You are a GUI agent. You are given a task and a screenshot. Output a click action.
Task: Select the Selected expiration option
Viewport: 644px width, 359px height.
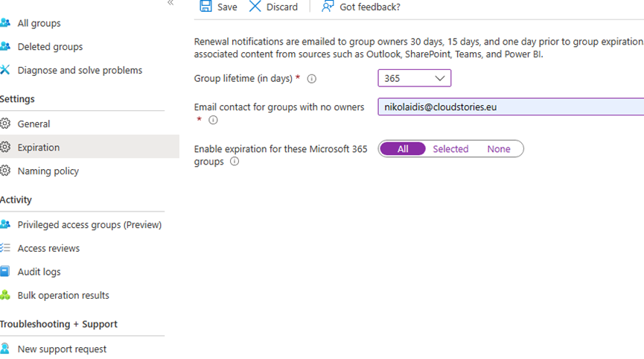coord(450,149)
